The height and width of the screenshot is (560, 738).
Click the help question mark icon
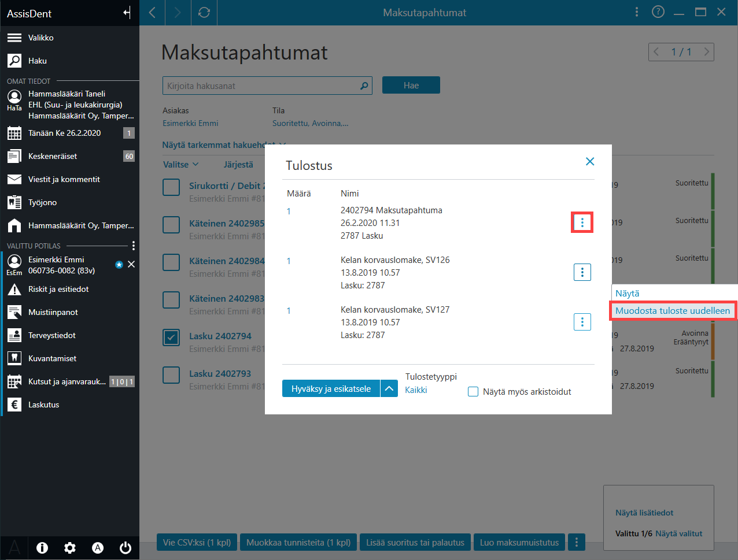(x=658, y=12)
